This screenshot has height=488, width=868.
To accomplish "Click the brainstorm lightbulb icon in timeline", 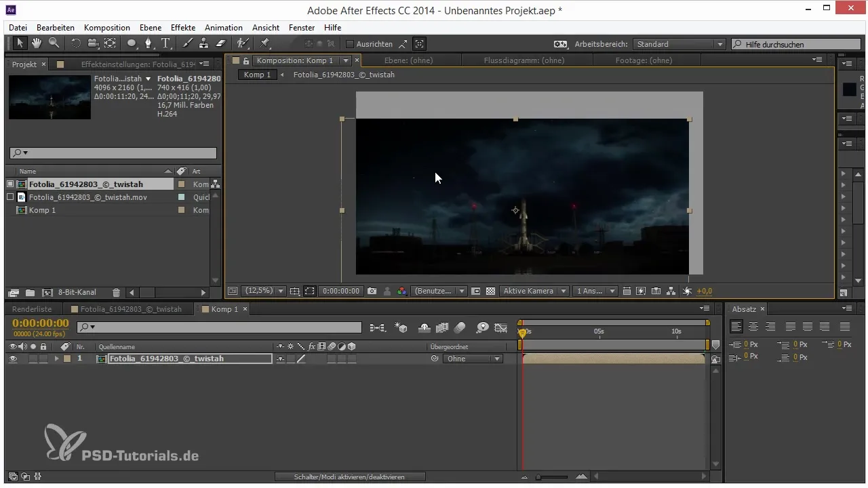I will coord(482,327).
